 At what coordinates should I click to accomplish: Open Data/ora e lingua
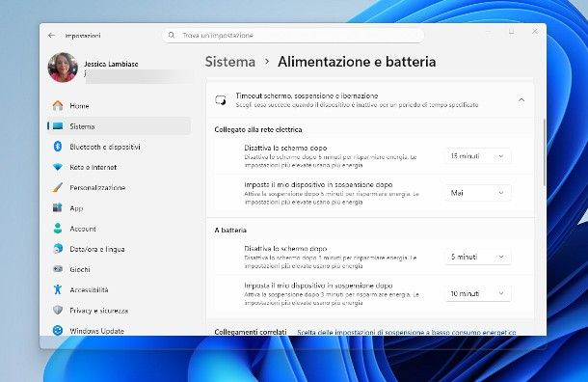click(120, 249)
